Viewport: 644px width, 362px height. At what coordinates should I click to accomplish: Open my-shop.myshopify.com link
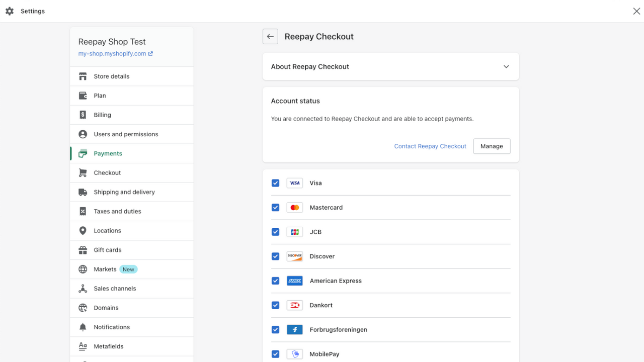click(112, 54)
